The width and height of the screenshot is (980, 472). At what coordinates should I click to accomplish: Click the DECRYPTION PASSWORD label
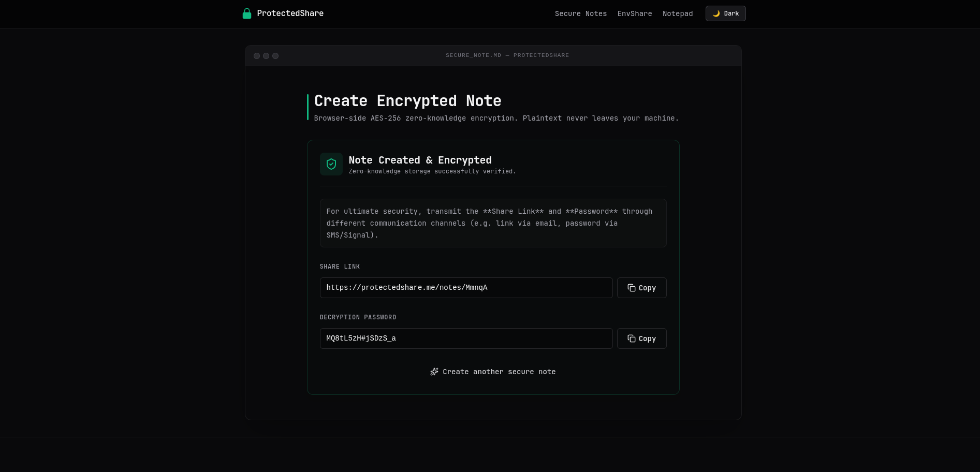(358, 317)
